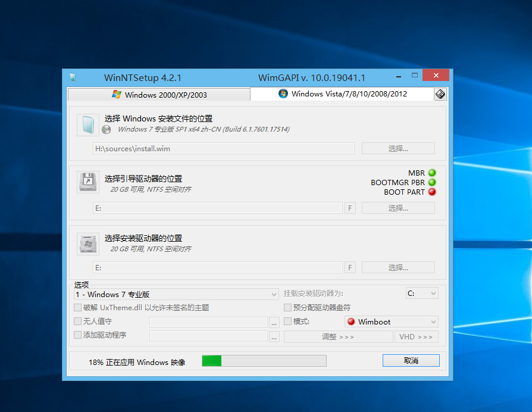Browse drivers folder with ... button

click(x=274, y=336)
